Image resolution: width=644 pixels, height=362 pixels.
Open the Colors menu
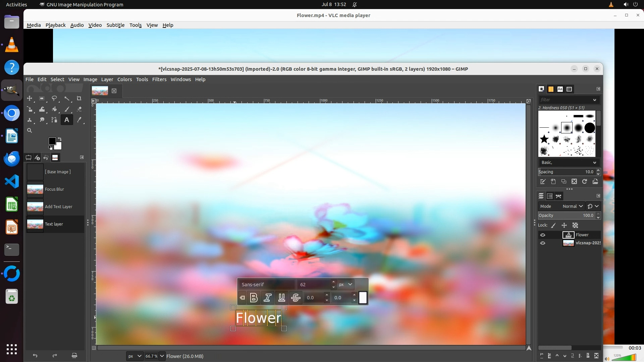pos(124,79)
